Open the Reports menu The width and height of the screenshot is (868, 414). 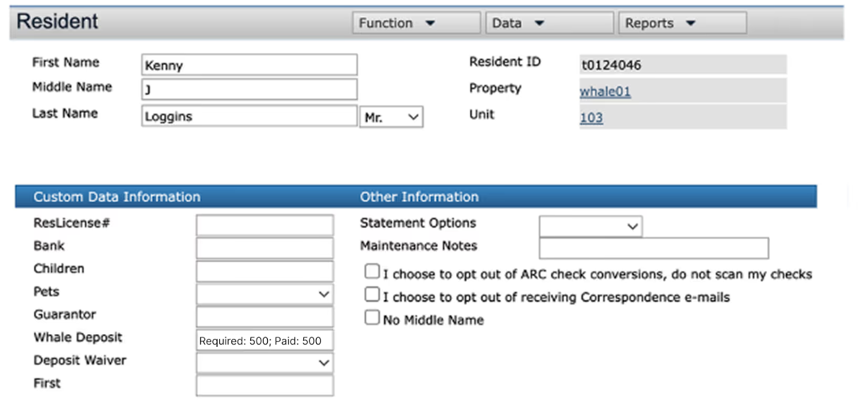(682, 23)
